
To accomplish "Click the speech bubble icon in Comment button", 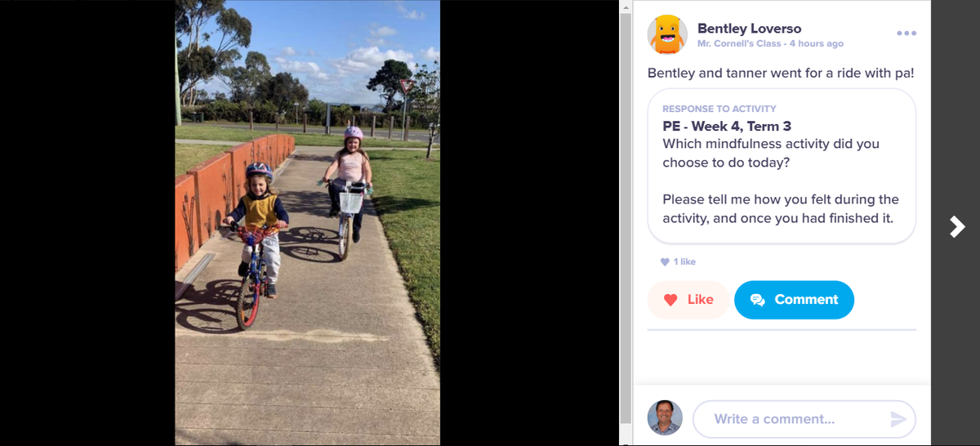I will coord(758,300).
